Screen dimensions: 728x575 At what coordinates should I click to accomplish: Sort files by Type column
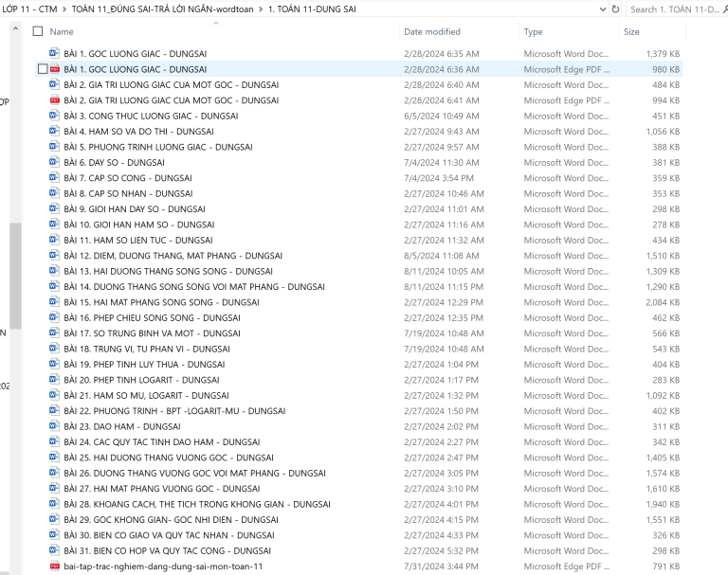pyautogui.click(x=533, y=31)
